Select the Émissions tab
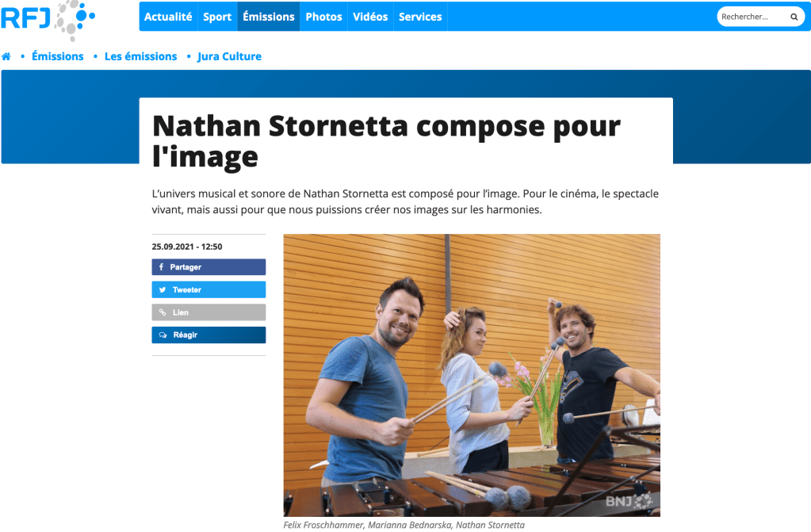 (269, 17)
